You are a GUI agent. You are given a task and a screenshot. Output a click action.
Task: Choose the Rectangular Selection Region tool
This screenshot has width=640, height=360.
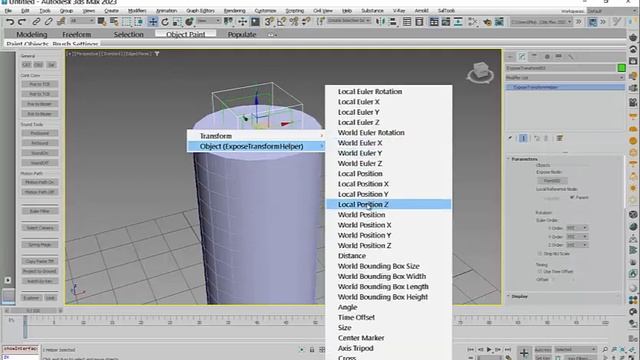[x=127, y=22]
